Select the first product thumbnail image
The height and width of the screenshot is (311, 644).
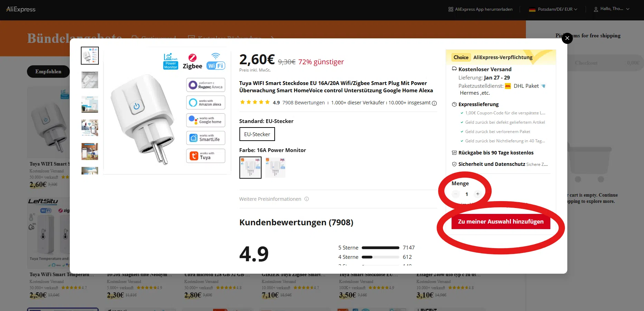90,56
